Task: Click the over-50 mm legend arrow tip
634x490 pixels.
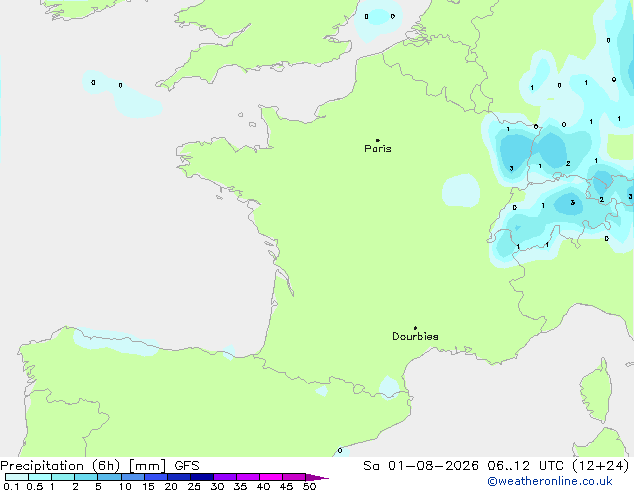Action: pos(317,478)
